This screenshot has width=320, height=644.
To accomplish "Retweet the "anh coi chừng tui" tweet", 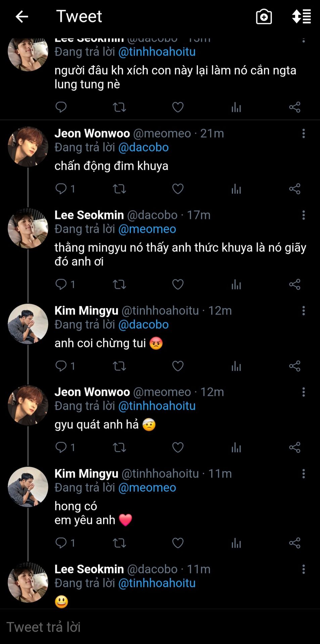I will pyautogui.click(x=119, y=366).
